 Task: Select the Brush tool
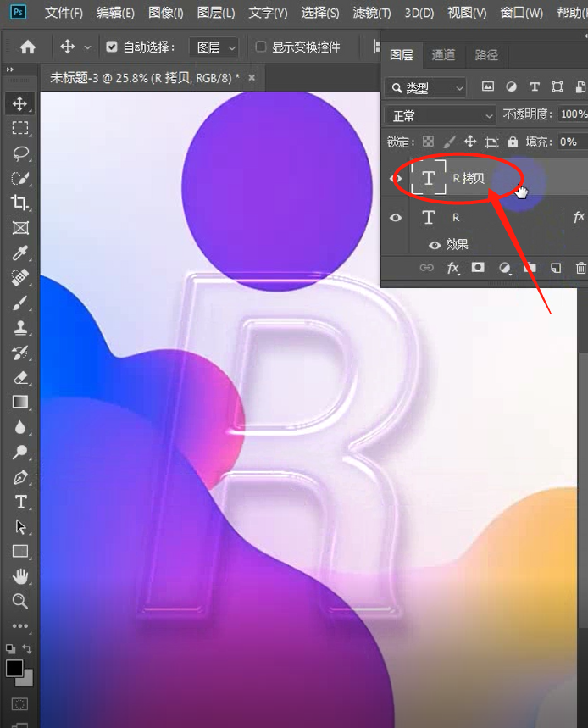point(20,303)
